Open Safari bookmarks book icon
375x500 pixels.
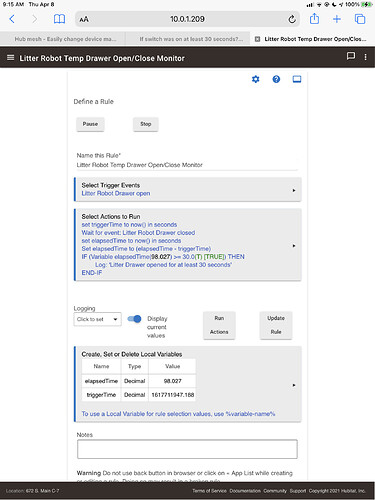(60, 19)
